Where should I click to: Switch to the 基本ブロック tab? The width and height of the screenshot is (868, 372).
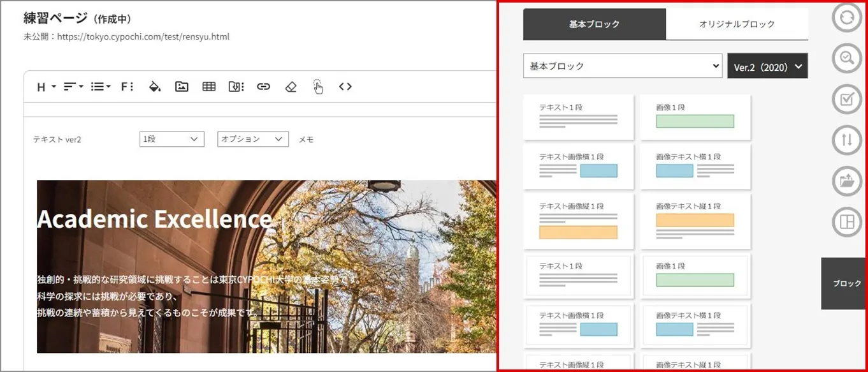tap(595, 24)
